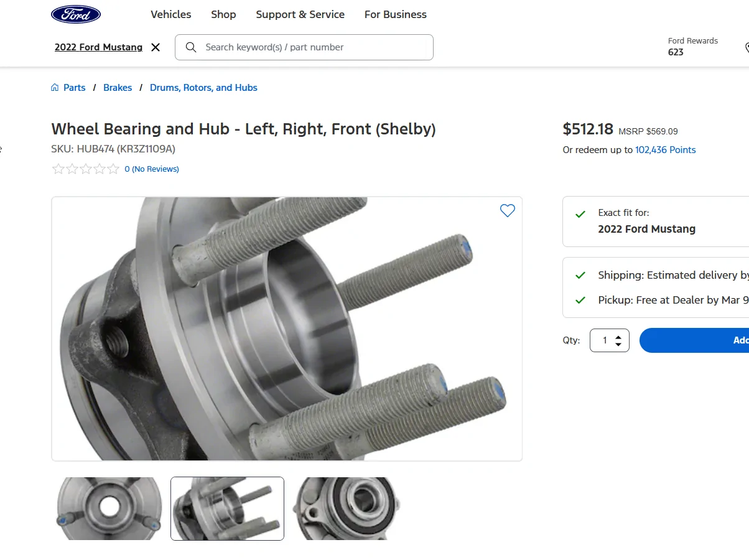This screenshot has height=560, width=749.
Task: Open the Vehicles menu
Action: 171,14
